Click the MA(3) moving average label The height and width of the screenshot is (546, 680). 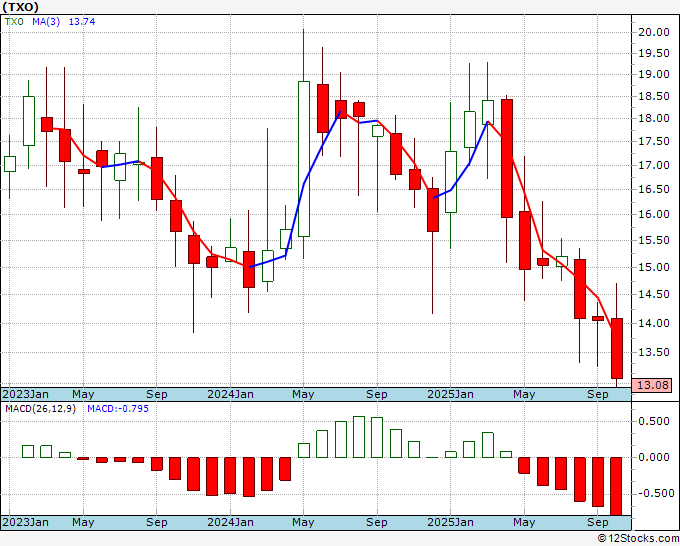(x=46, y=22)
